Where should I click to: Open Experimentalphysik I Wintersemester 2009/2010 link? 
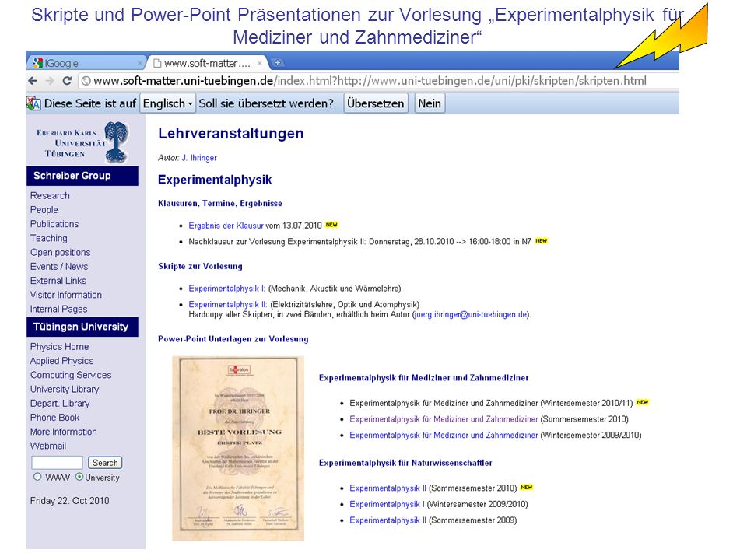[x=387, y=504]
